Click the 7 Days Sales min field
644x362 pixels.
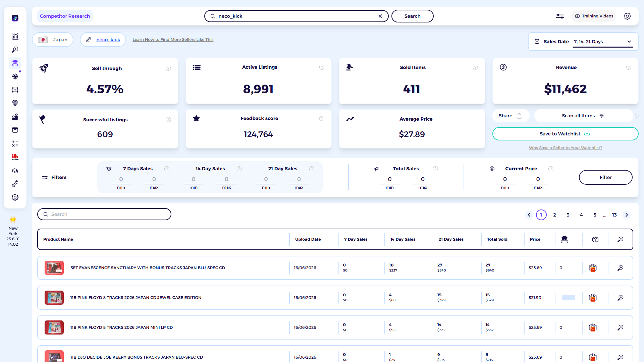pyautogui.click(x=121, y=180)
